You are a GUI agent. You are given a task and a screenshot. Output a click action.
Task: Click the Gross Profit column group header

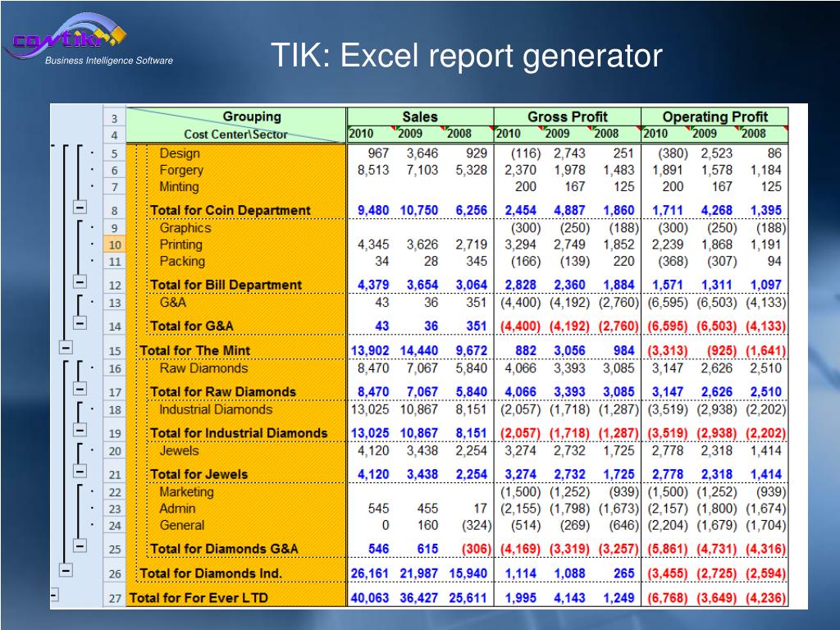point(568,116)
